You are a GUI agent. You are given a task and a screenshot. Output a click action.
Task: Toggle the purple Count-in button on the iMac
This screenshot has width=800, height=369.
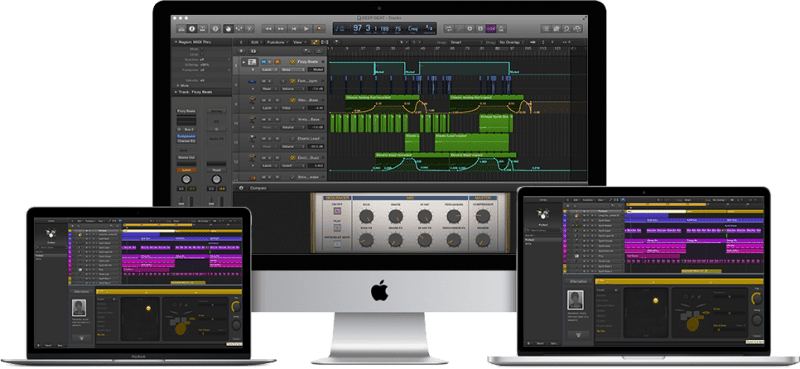click(491, 29)
